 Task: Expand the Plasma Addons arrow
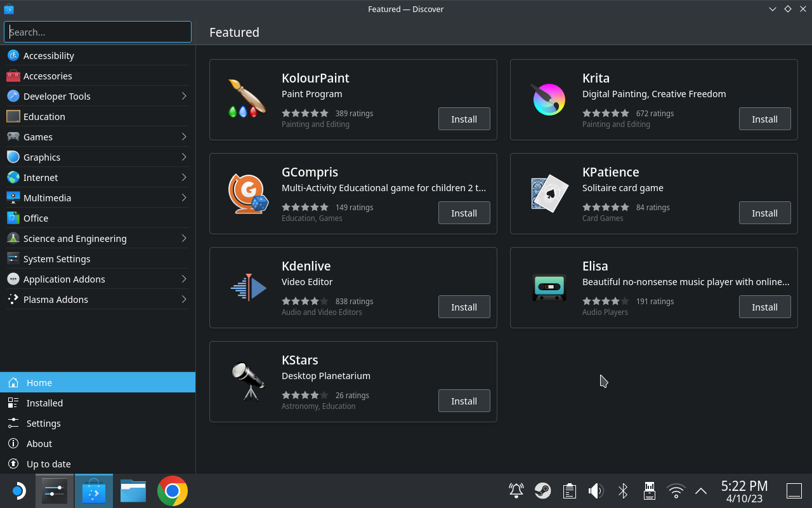(x=184, y=300)
